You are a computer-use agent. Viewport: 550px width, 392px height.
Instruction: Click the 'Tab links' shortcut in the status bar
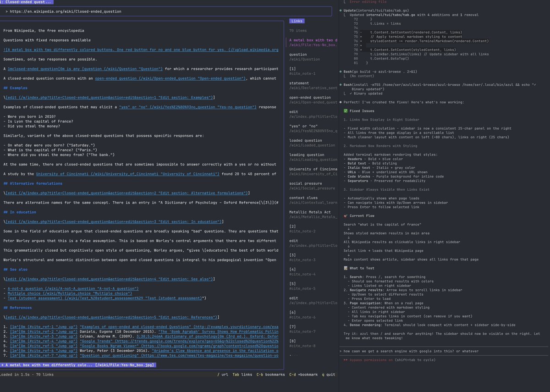242,375
